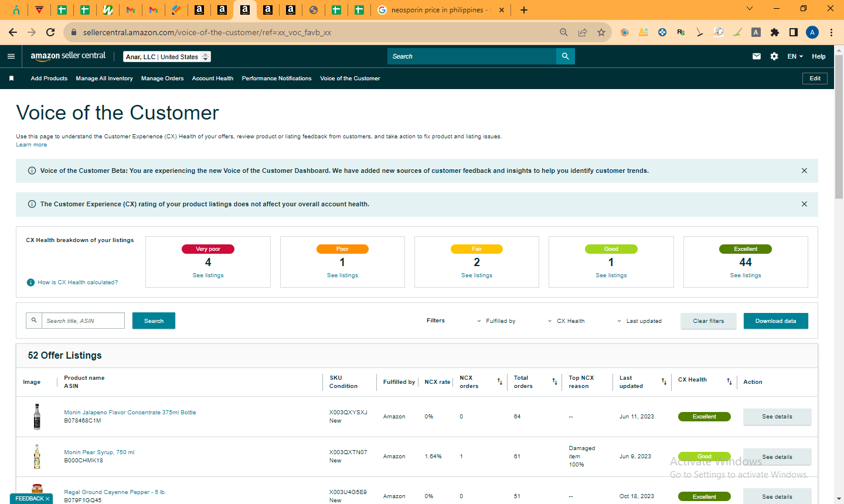Reload the current browser page
Screen dimensions: 844x504
click(x=50, y=32)
